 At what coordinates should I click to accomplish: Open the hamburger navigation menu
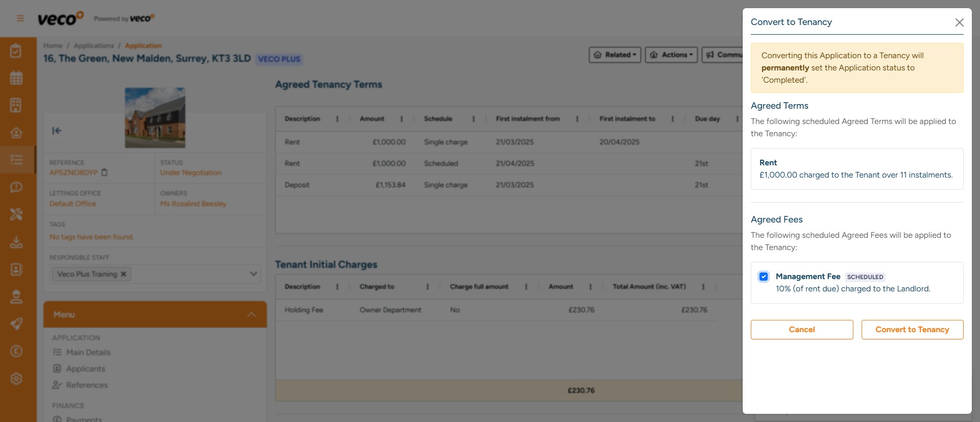tap(20, 18)
